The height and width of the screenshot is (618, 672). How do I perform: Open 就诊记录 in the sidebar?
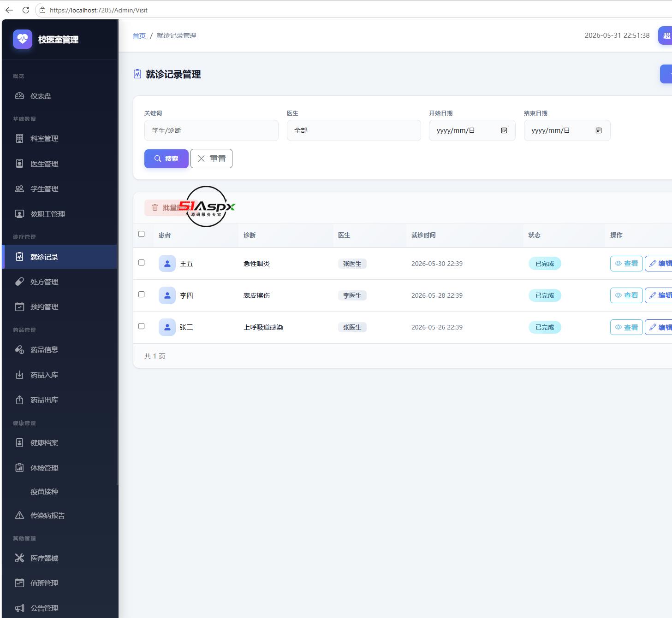[x=59, y=257]
